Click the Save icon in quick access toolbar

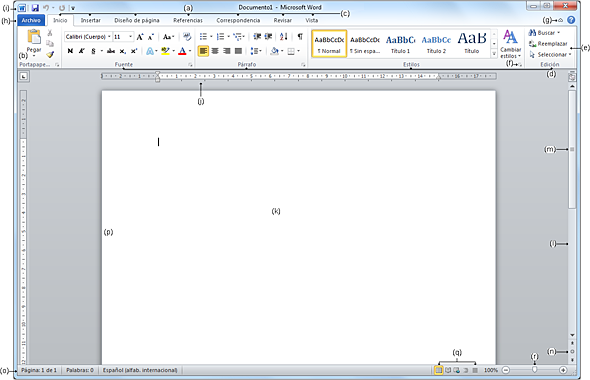[35, 8]
